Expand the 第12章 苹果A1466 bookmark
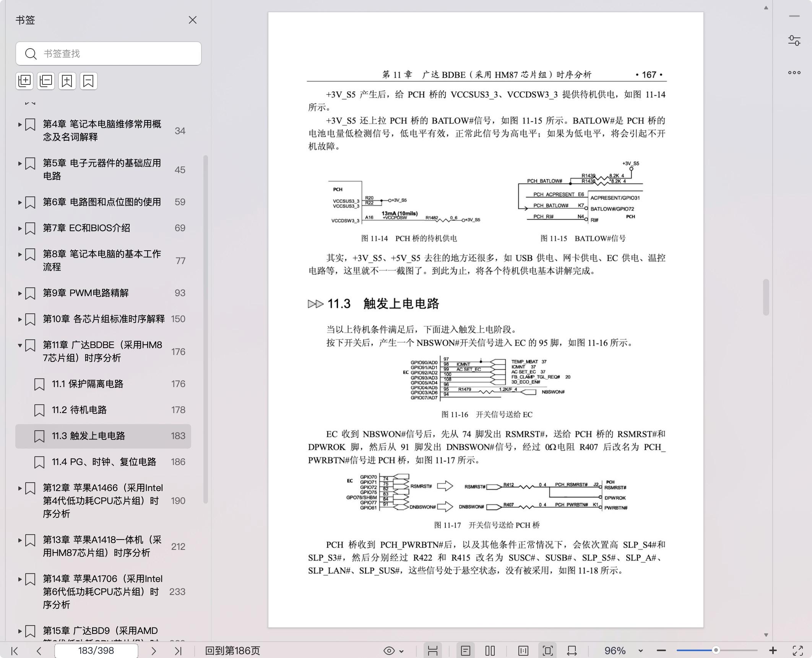The height and width of the screenshot is (658, 812). point(19,488)
